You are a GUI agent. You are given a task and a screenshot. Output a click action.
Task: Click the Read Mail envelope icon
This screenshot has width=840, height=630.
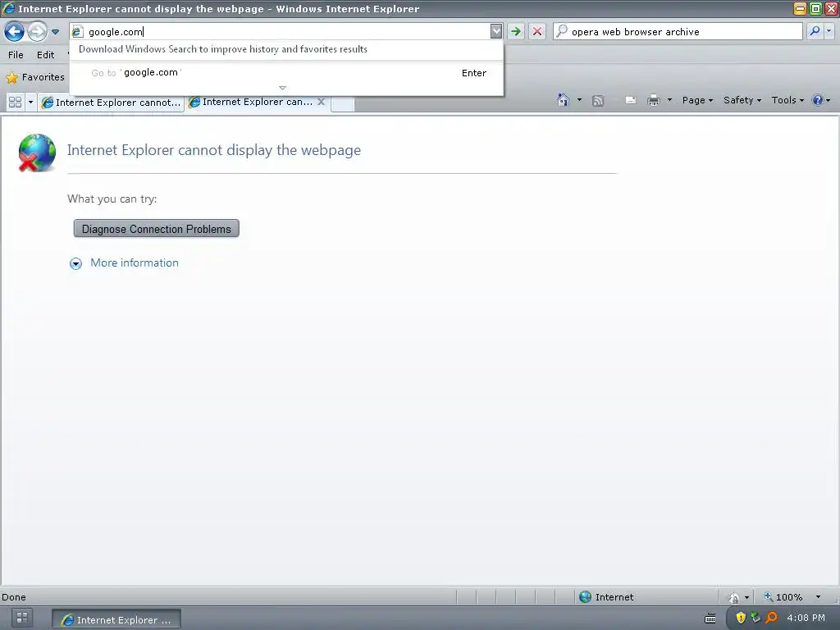[x=631, y=100]
